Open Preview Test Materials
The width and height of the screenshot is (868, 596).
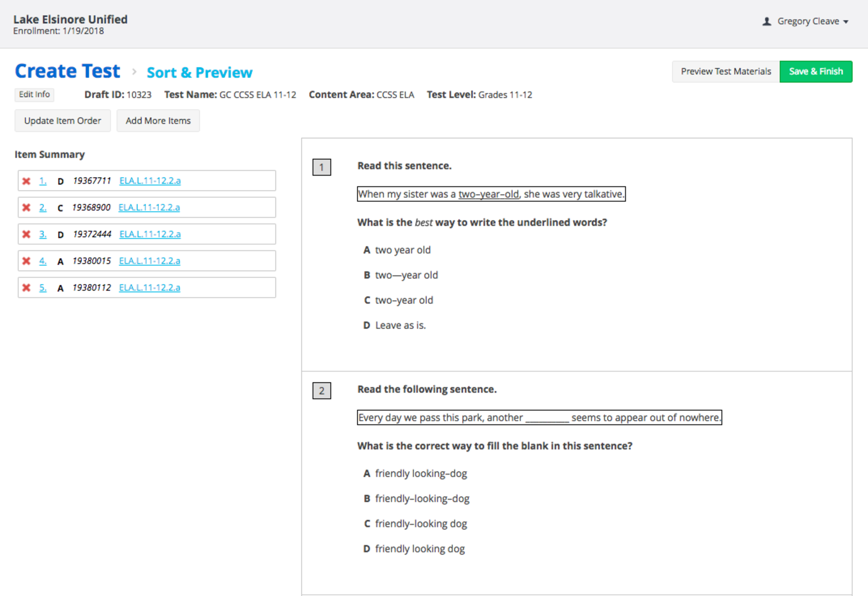pyautogui.click(x=726, y=72)
